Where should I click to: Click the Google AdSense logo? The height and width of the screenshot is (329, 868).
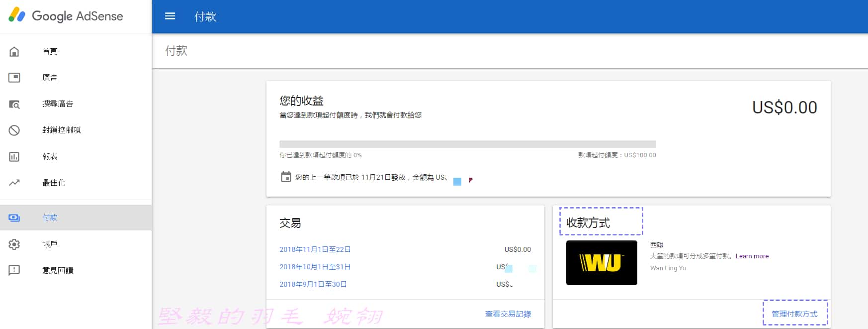[x=66, y=16]
